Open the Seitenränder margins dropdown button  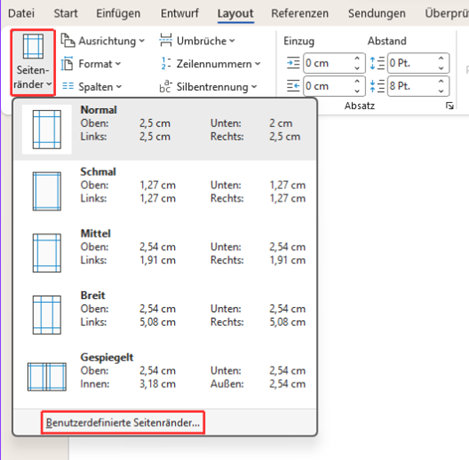(33, 62)
